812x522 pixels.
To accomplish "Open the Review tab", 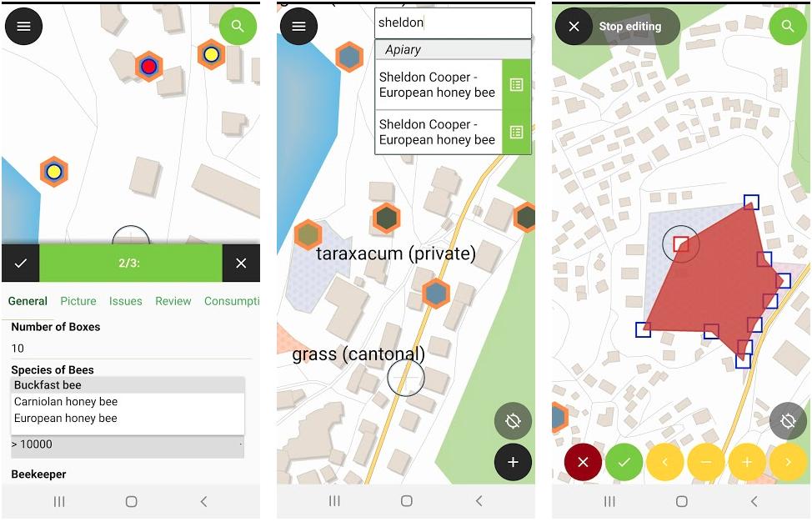I will pos(173,301).
